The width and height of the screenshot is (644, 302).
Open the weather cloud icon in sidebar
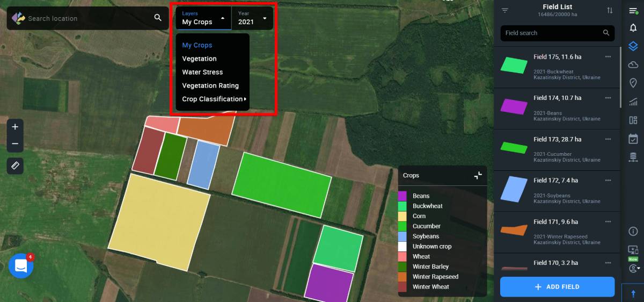pyautogui.click(x=633, y=64)
